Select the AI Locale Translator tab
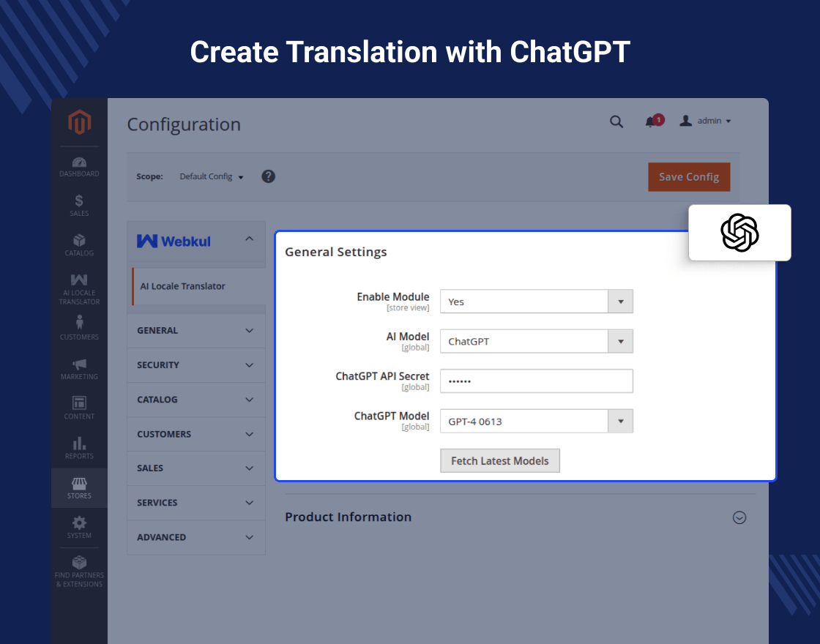 183,286
